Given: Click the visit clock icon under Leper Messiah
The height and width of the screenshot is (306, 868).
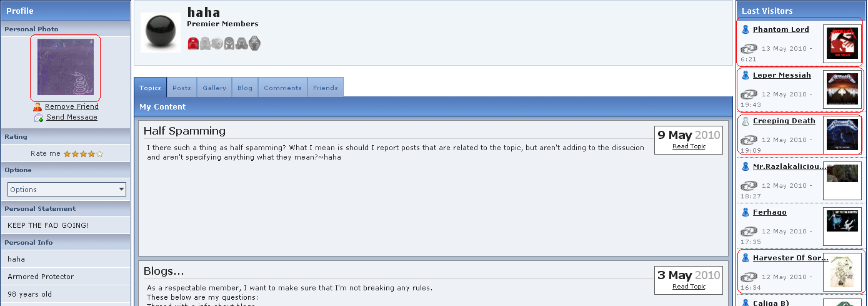Looking at the screenshot, I should [749, 94].
